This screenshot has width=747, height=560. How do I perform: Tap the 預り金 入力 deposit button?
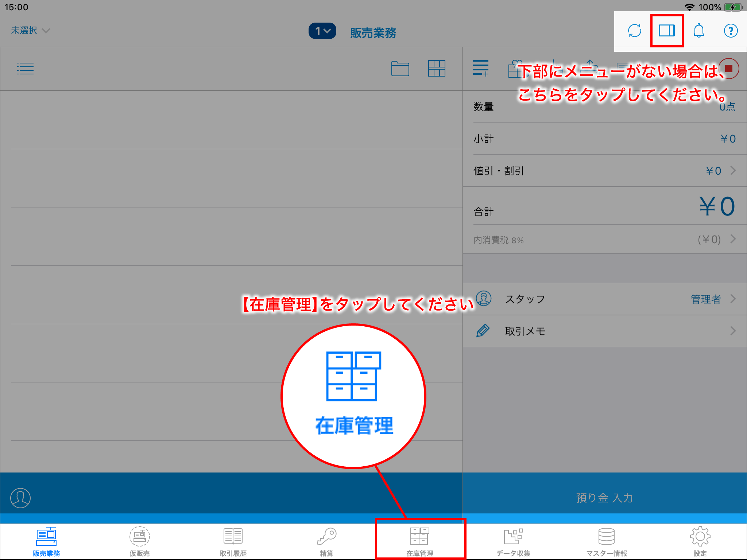604,498
